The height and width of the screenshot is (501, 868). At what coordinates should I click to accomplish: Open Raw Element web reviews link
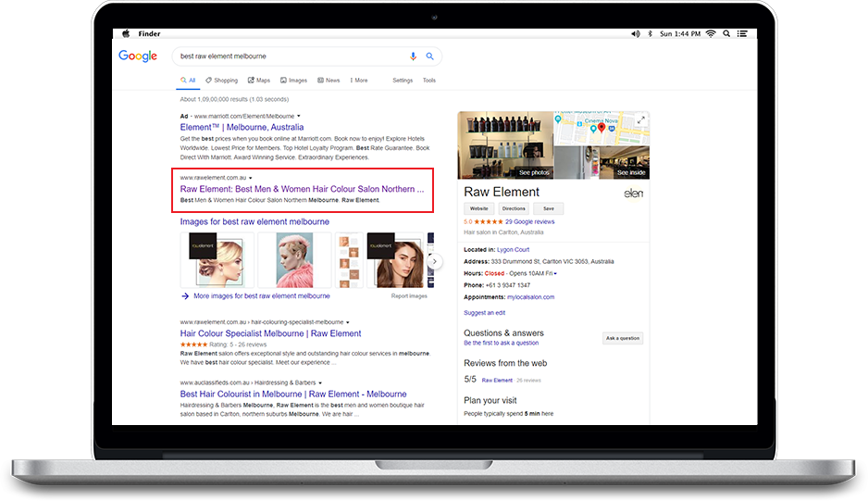tap(497, 381)
